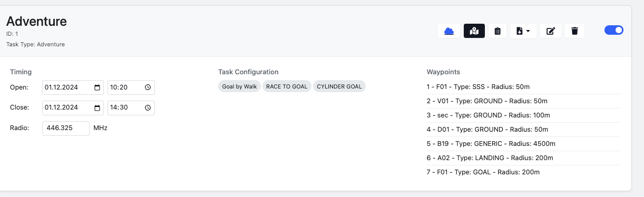This screenshot has height=197, width=644.
Task: Click the blue cloud icon button
Action: [449, 31]
